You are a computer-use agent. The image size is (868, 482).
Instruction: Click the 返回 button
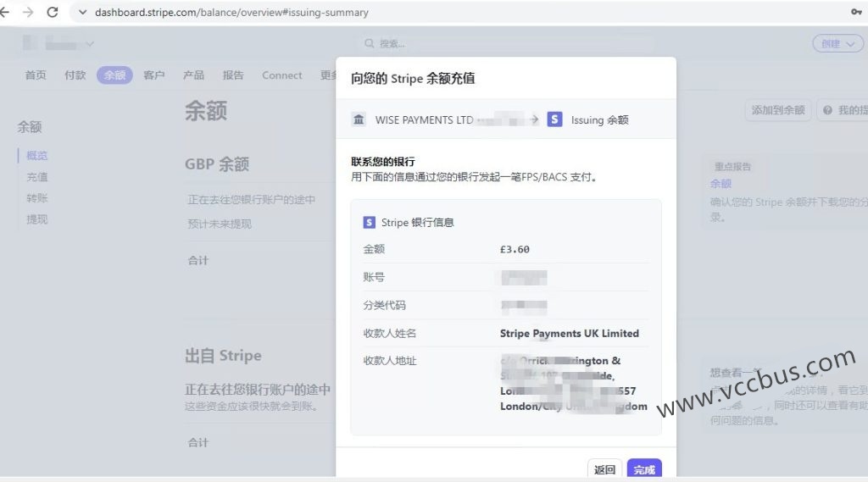pyautogui.click(x=604, y=469)
